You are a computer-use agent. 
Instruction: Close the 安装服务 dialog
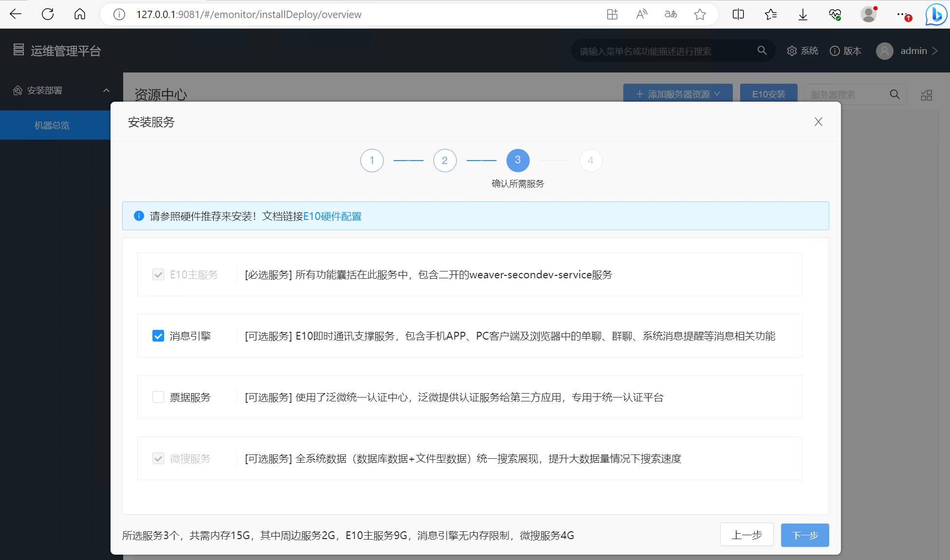point(819,122)
